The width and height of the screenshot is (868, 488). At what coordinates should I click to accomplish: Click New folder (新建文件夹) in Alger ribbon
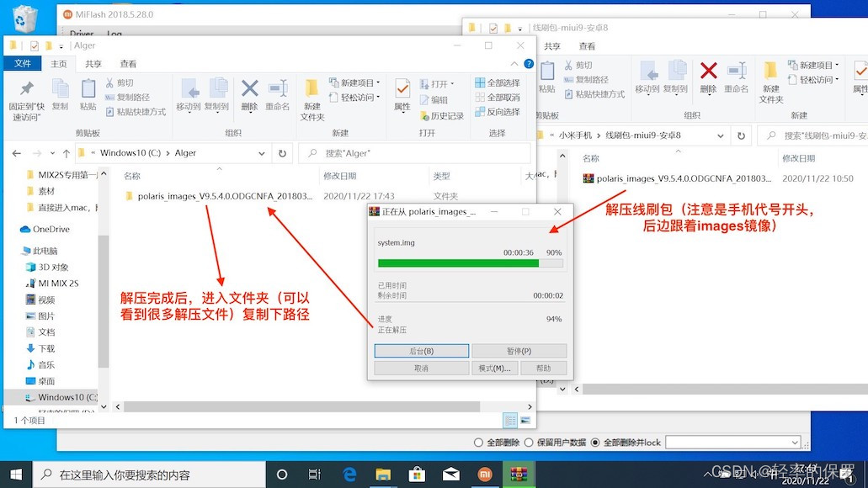(312, 100)
